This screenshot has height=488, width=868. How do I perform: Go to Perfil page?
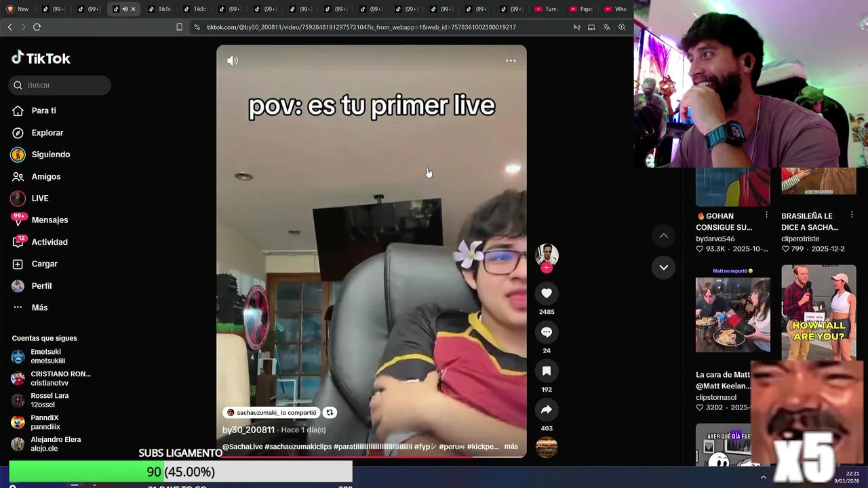pos(32,286)
